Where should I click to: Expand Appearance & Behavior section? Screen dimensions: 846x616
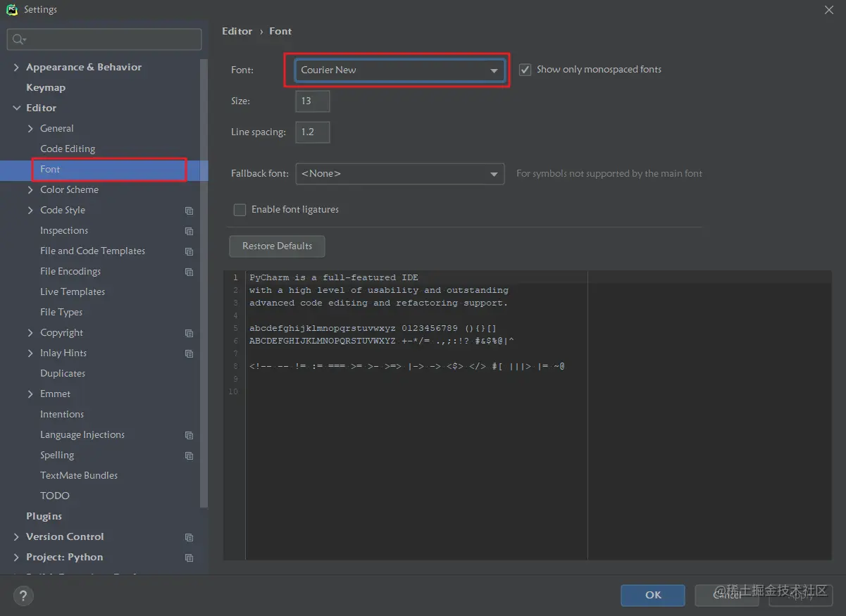point(16,68)
